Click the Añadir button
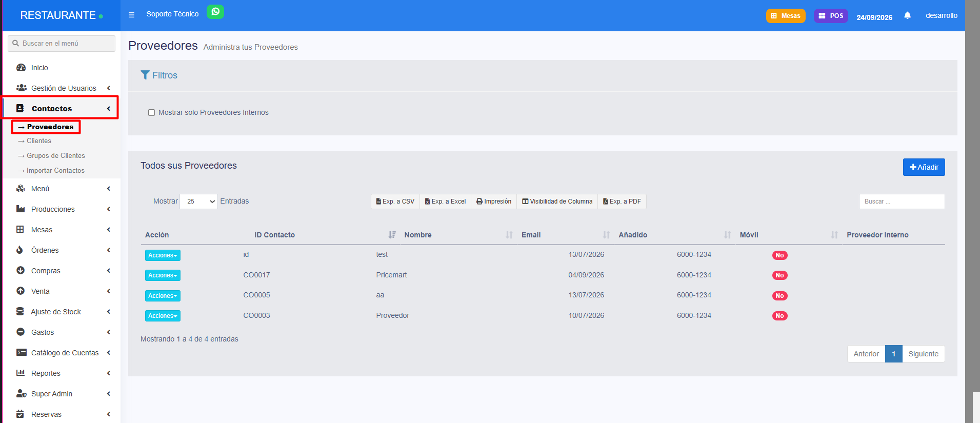Image resolution: width=980 pixels, height=423 pixels. [x=924, y=167]
